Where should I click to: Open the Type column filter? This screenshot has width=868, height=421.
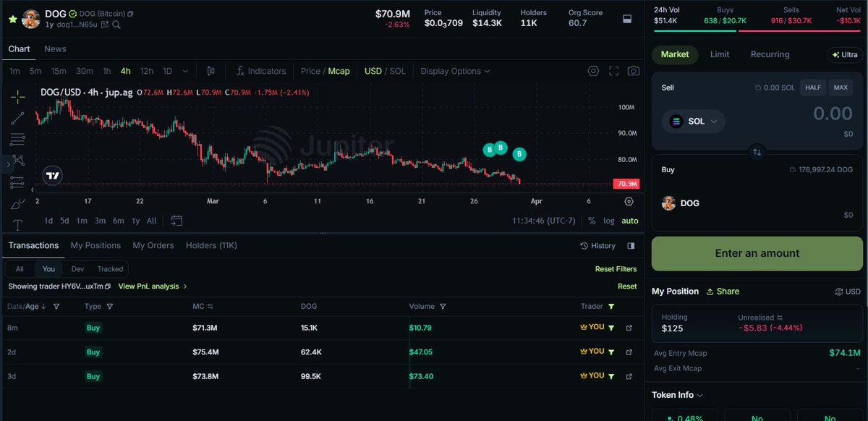pos(110,307)
